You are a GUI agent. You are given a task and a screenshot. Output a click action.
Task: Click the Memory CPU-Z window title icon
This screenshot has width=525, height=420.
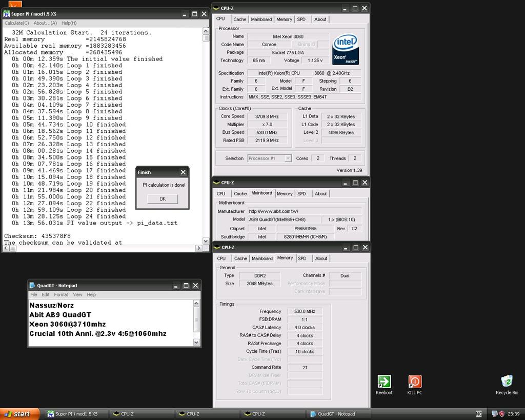217,247
